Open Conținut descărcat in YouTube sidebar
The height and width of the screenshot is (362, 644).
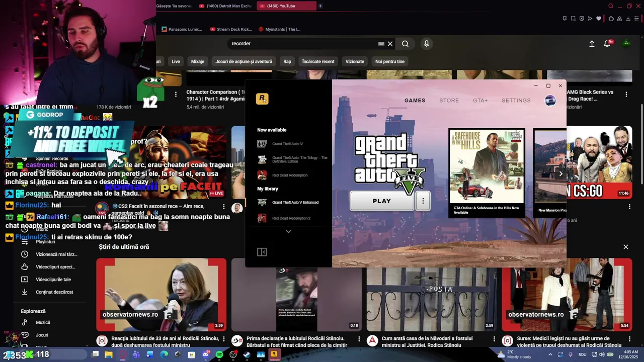[54, 292]
